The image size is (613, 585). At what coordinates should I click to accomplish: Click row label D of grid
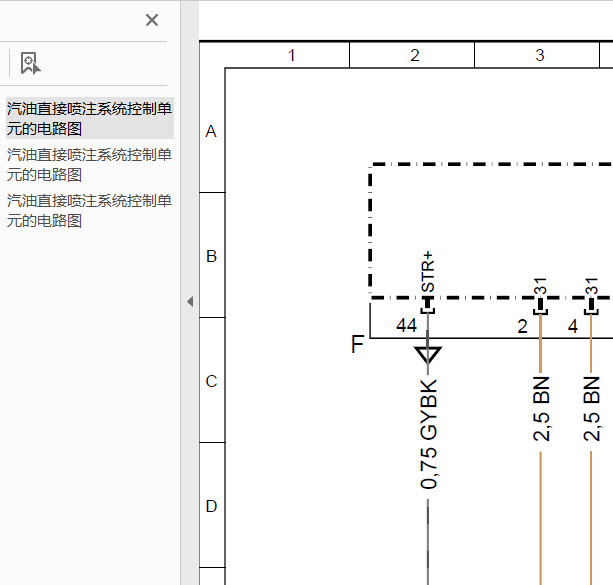[212, 506]
